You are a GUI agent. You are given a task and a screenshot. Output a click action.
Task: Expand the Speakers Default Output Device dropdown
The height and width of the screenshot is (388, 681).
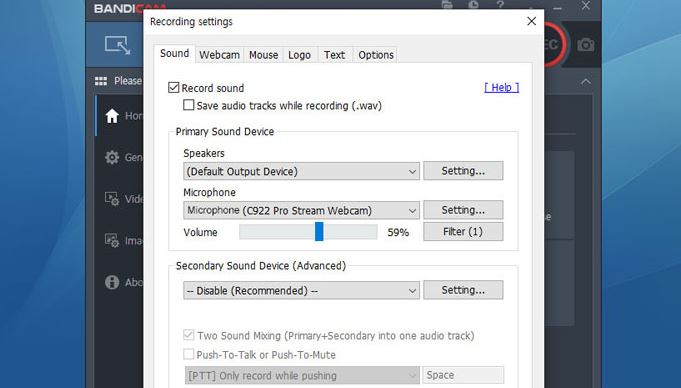click(x=301, y=171)
